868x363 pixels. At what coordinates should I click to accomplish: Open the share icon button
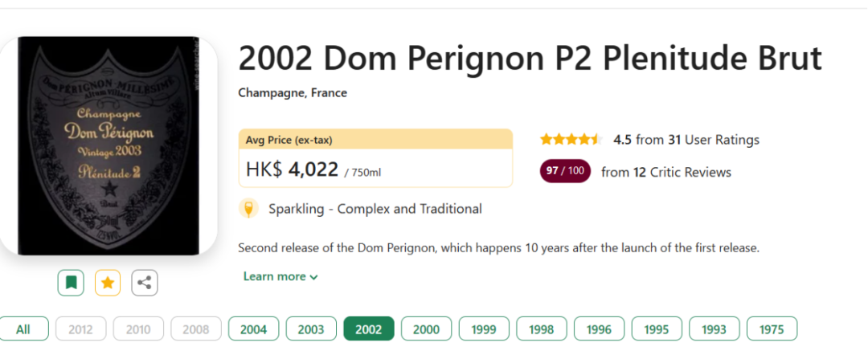point(145,283)
